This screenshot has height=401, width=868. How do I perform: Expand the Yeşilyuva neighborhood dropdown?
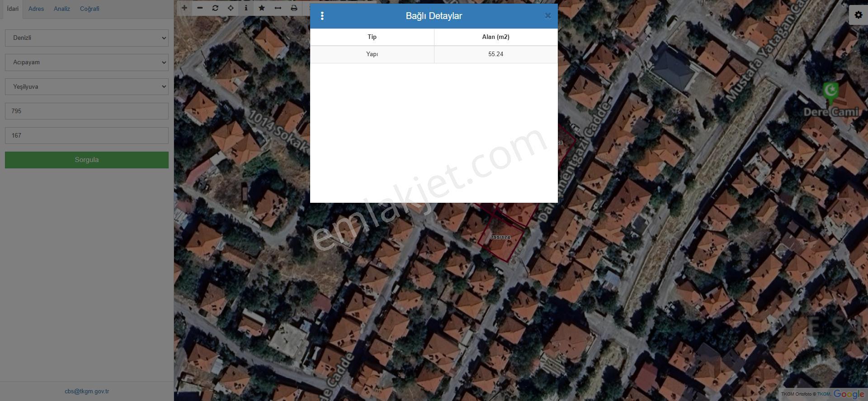pos(87,87)
